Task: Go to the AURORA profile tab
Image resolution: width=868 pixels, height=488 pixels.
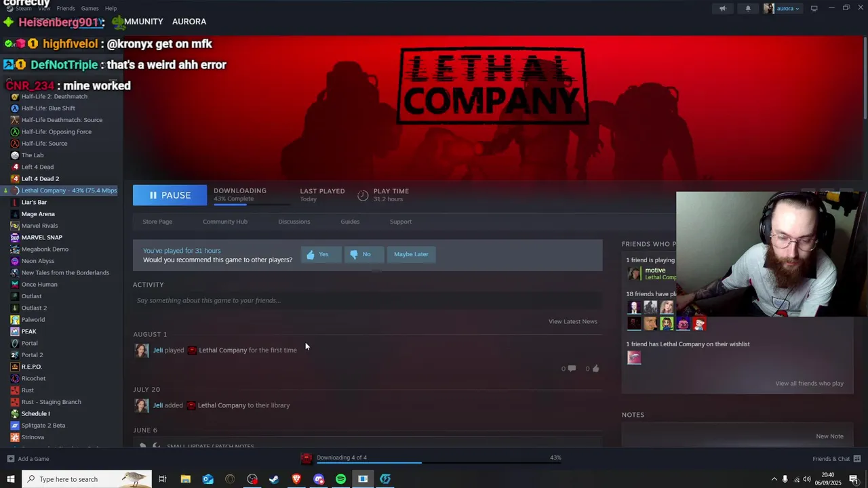Action: 189,22
